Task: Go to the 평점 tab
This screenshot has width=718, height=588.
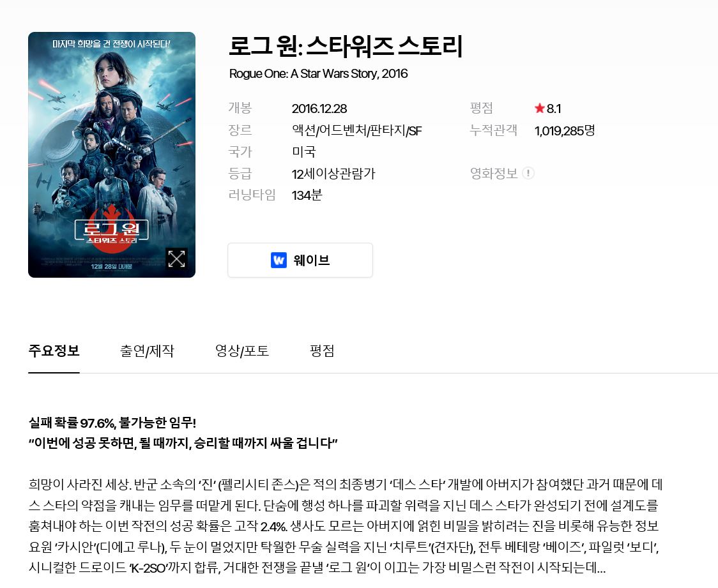Action: pyautogui.click(x=322, y=351)
